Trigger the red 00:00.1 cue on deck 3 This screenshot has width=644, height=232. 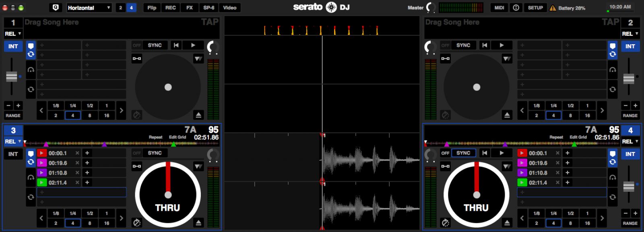click(x=42, y=153)
